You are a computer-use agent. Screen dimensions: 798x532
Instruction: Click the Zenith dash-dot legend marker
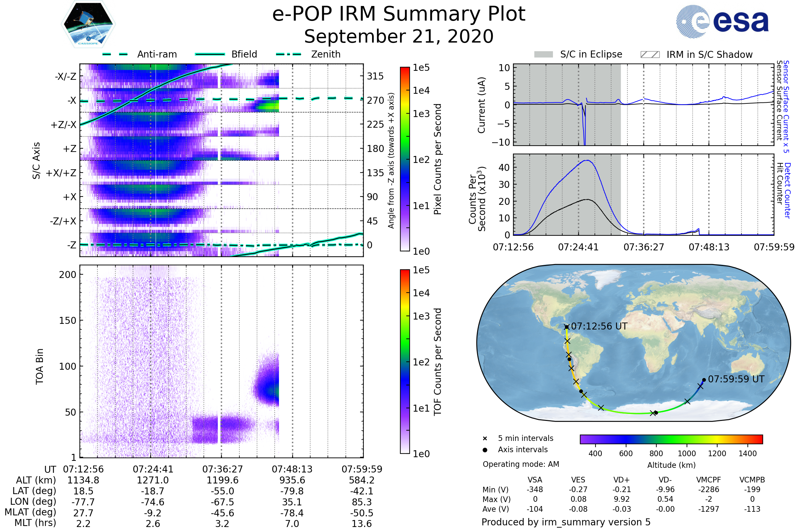[288, 54]
